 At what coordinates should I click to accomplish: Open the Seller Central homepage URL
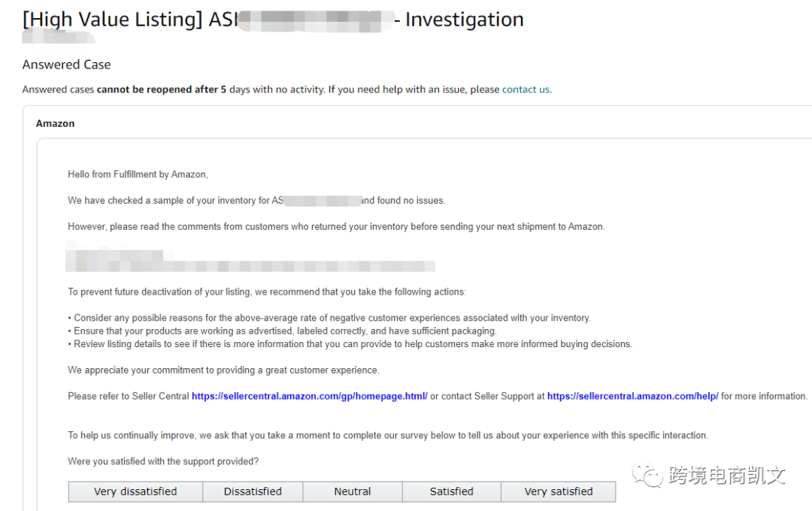tap(309, 396)
